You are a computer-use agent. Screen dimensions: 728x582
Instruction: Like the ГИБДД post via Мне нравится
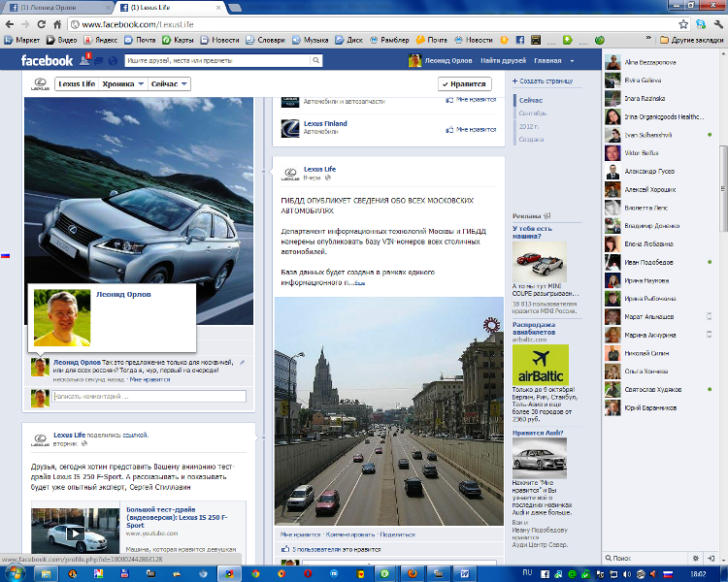pos(300,534)
